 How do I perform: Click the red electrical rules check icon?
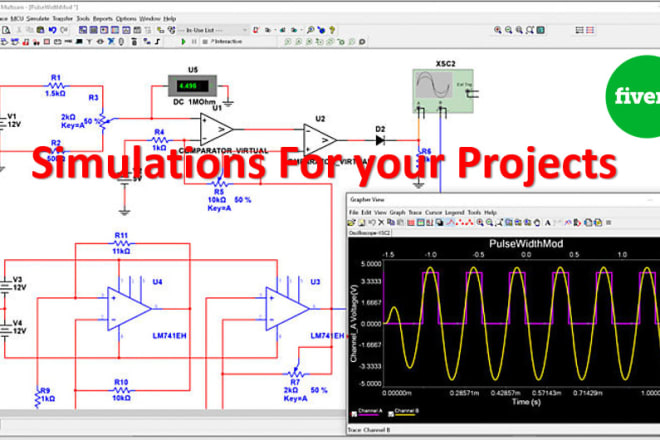(256, 30)
